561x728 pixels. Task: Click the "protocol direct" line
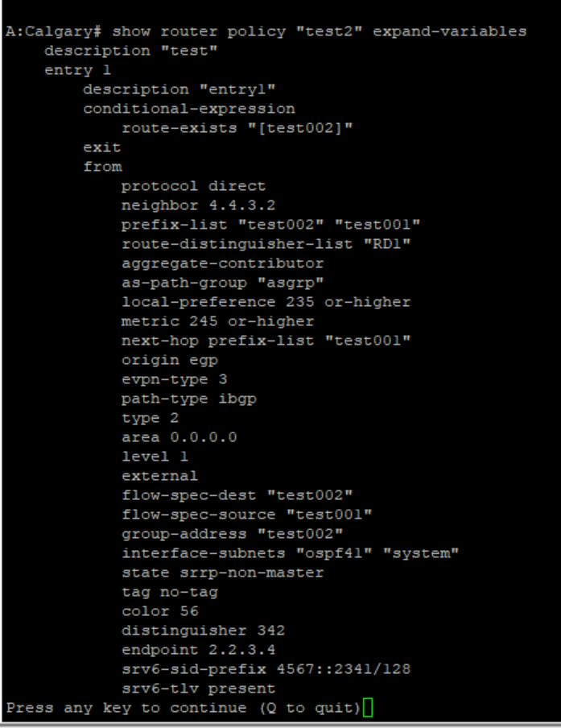coord(193,186)
